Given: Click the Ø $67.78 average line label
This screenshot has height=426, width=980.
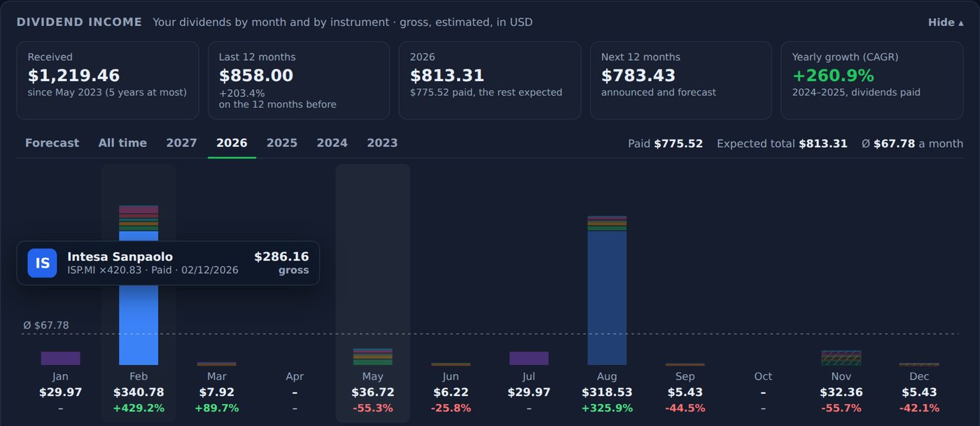Looking at the screenshot, I should coord(46,325).
